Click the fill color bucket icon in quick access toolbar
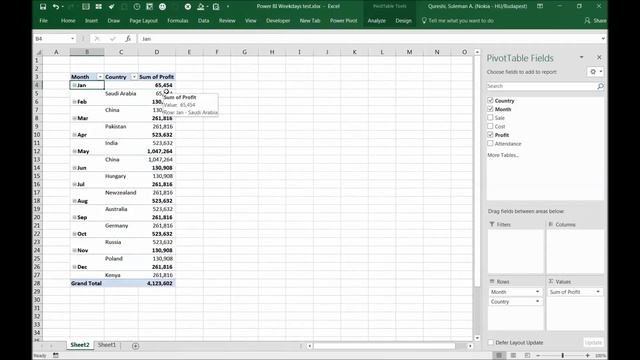This screenshot has width=640, height=360. pyautogui.click(x=200, y=7)
